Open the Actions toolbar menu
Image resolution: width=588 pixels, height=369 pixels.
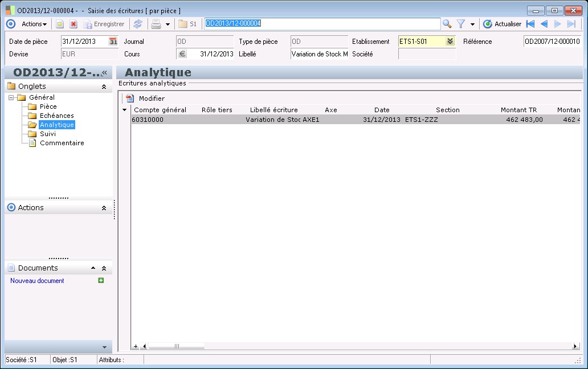pos(34,24)
